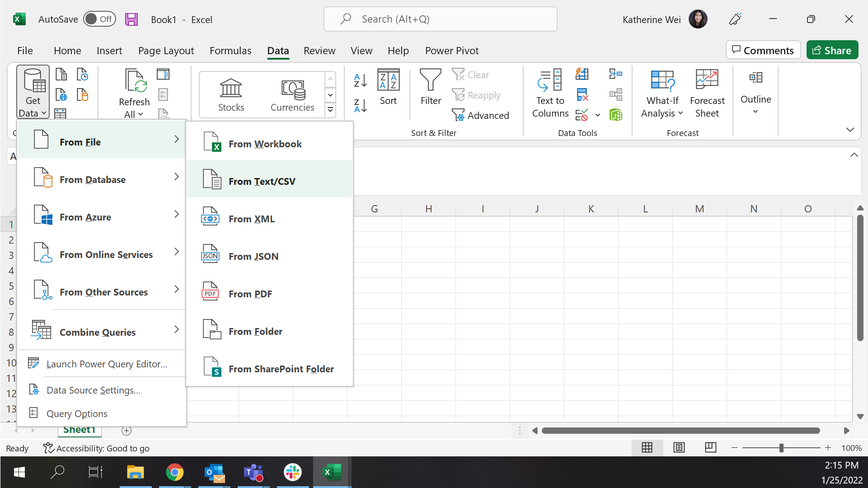This screenshot has width=868, height=488.
Task: Click the Forecast Sheet icon
Action: 707,94
